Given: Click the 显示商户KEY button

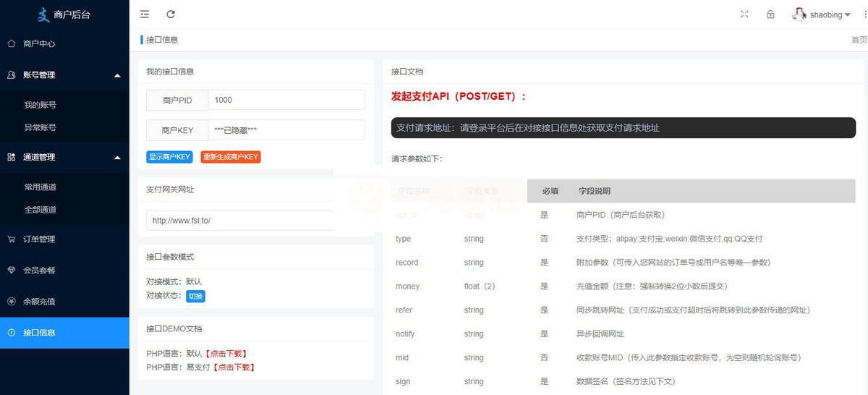Looking at the screenshot, I should [170, 157].
